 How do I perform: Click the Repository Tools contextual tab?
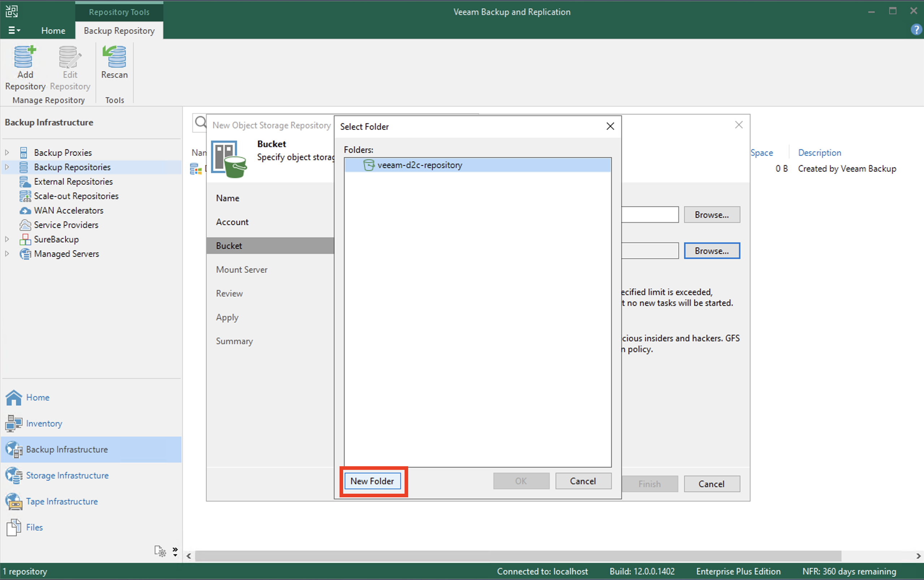[119, 12]
